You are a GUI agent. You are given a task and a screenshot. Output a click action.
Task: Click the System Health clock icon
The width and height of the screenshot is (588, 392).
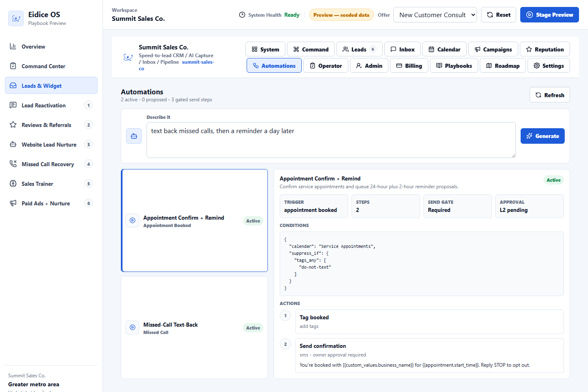point(242,15)
